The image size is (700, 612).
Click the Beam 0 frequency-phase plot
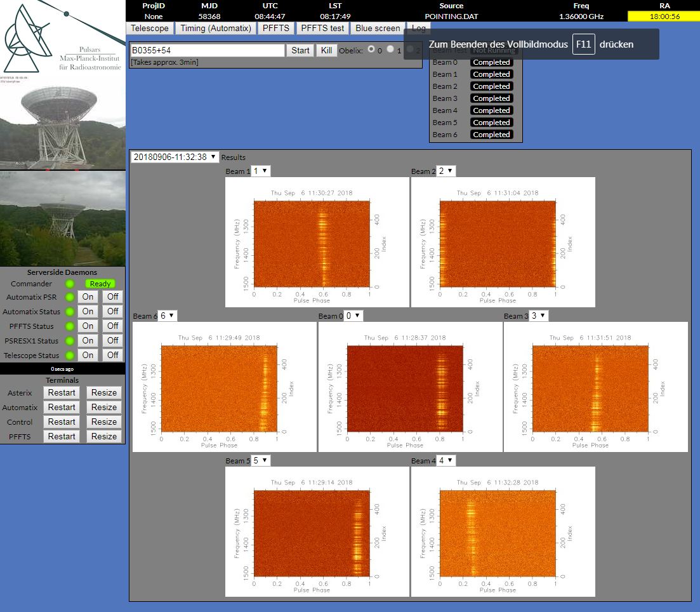pyautogui.click(x=410, y=387)
